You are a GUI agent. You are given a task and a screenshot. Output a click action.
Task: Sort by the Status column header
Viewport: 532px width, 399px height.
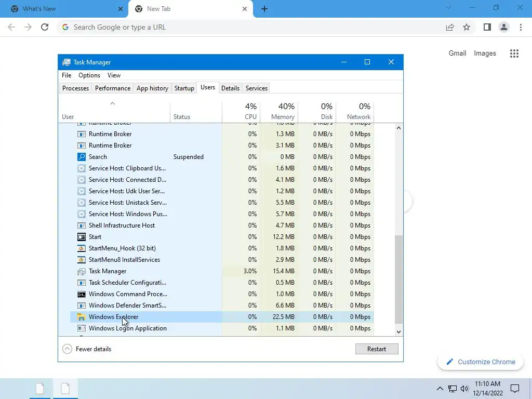[196, 112]
